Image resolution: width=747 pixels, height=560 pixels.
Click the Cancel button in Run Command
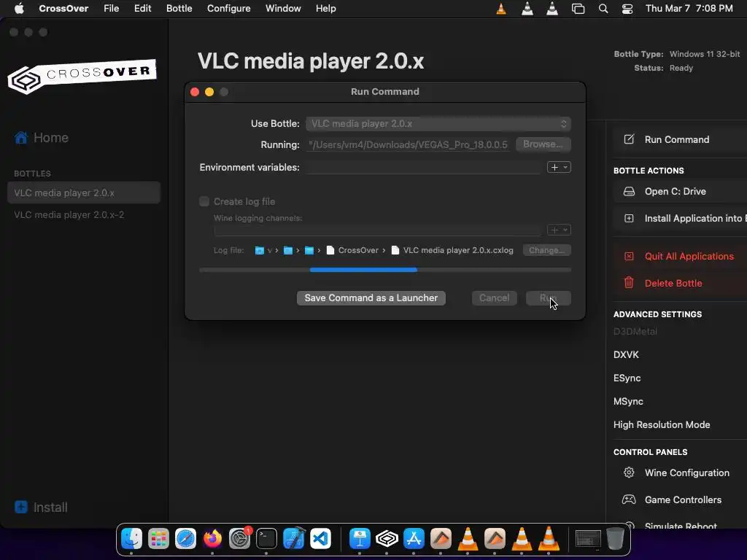coord(494,298)
